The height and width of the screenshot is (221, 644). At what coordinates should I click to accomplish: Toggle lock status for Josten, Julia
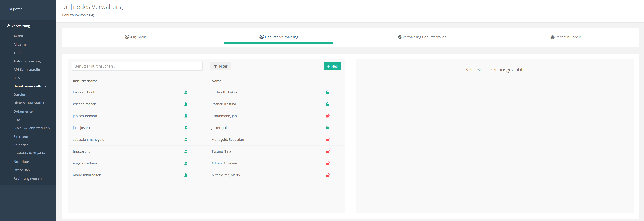coord(327,128)
